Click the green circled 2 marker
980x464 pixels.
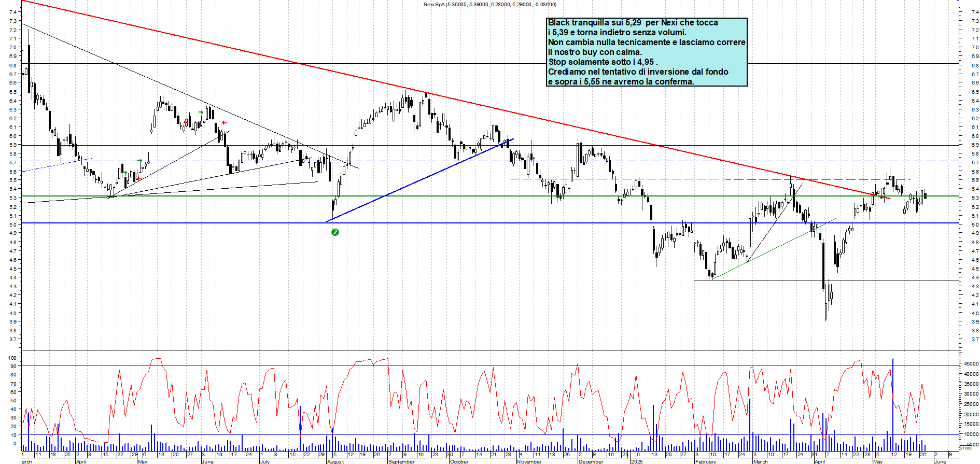[x=335, y=232]
